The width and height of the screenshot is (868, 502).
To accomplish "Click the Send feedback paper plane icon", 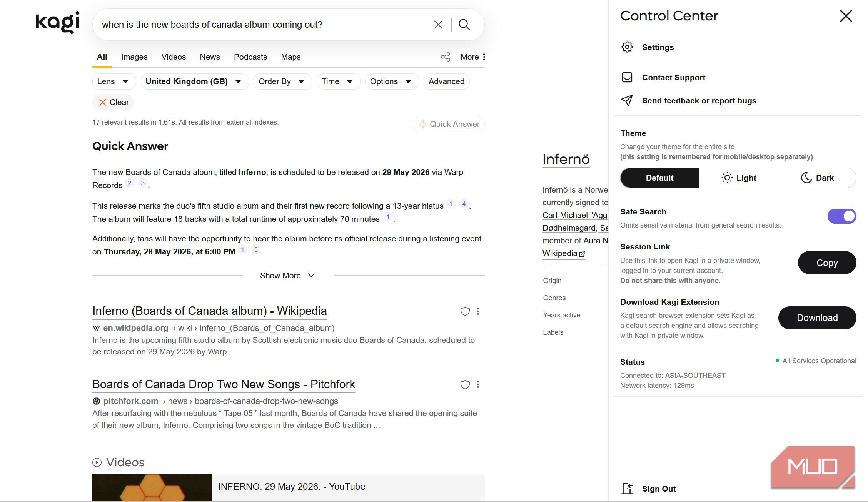I will 627,100.
